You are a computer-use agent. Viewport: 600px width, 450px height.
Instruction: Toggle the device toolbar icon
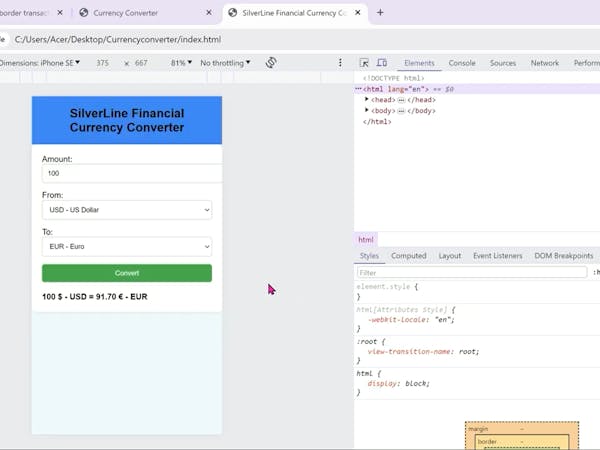click(382, 62)
